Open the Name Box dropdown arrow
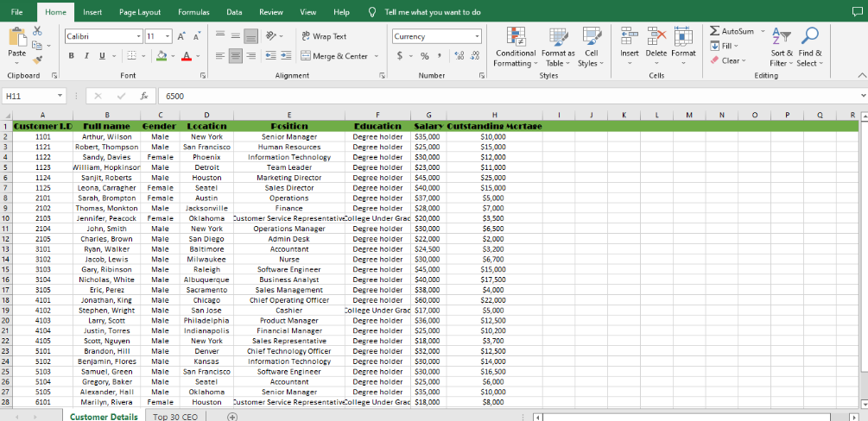Screen dimensions: 868x421 coord(60,96)
